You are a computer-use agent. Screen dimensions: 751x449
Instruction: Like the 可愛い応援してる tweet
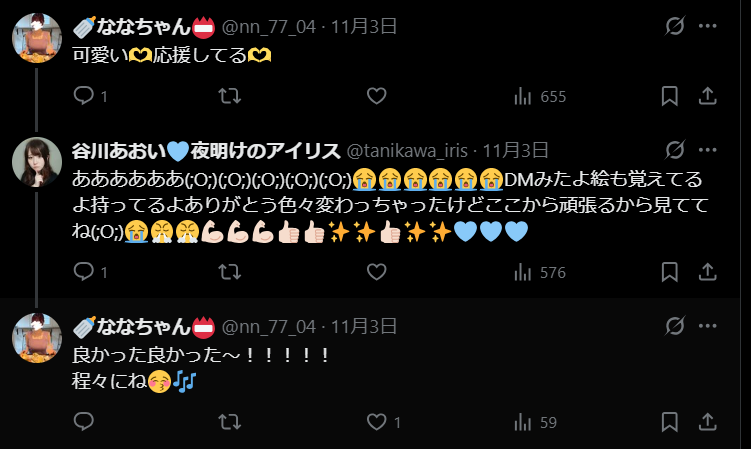[376, 96]
